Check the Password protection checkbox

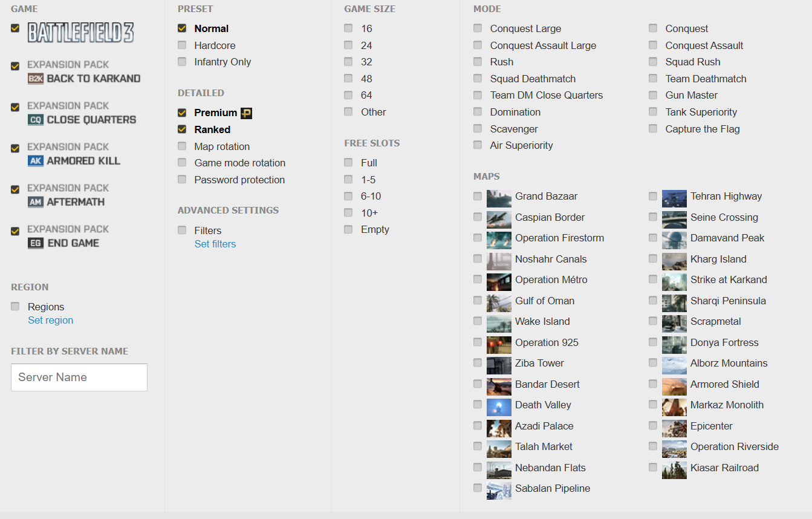click(x=182, y=179)
